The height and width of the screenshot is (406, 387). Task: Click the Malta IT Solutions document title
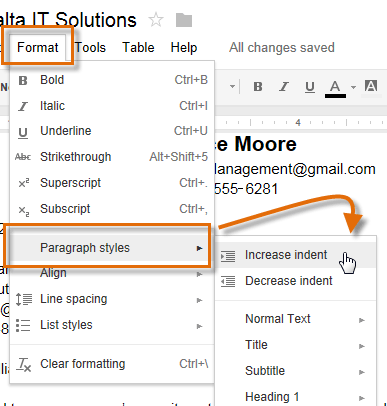68,20
